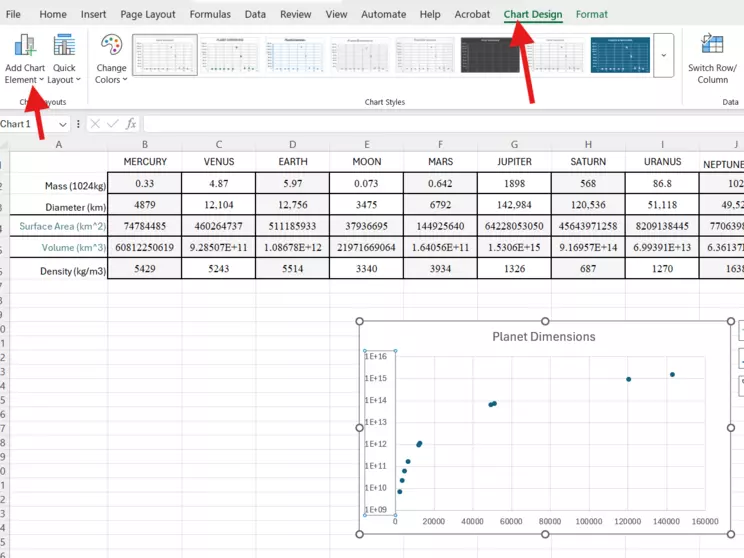Select cell with value 1.08678E+12
Image resolution: width=744 pixels, height=558 pixels.
coord(293,247)
